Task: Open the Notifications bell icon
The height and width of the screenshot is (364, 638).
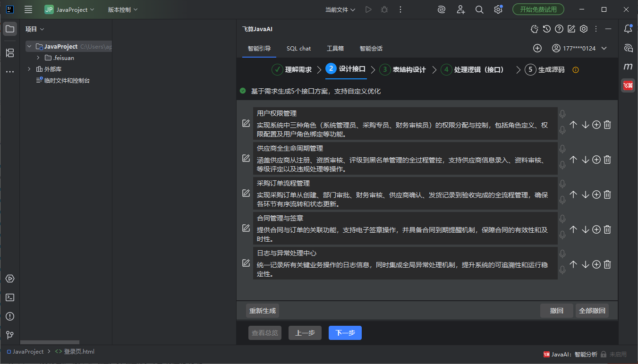Action: 628,29
